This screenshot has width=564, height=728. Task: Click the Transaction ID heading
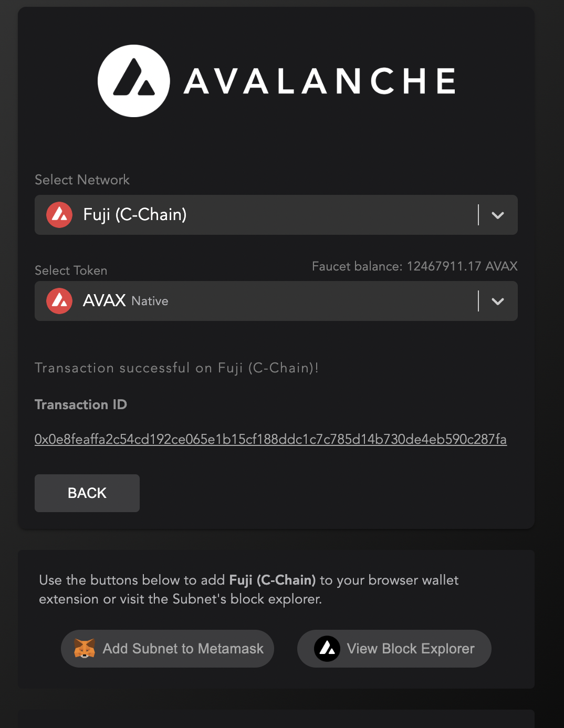point(81,404)
